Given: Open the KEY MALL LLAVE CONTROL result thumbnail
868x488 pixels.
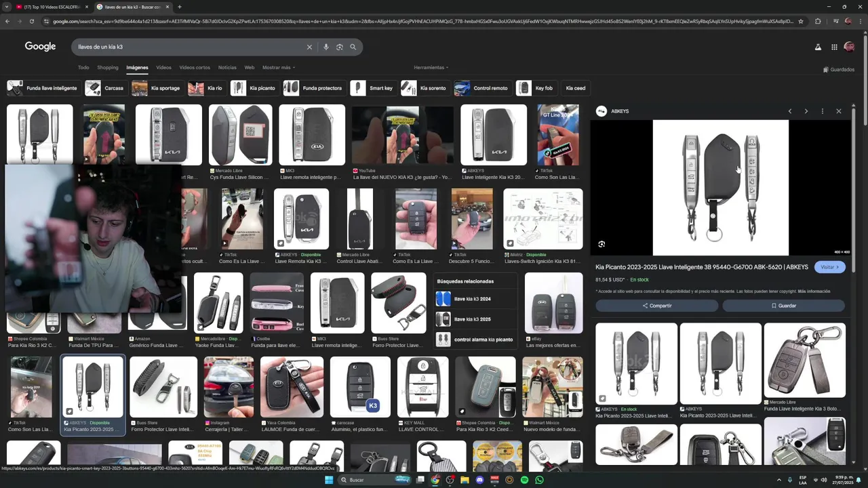Looking at the screenshot, I should [422, 387].
